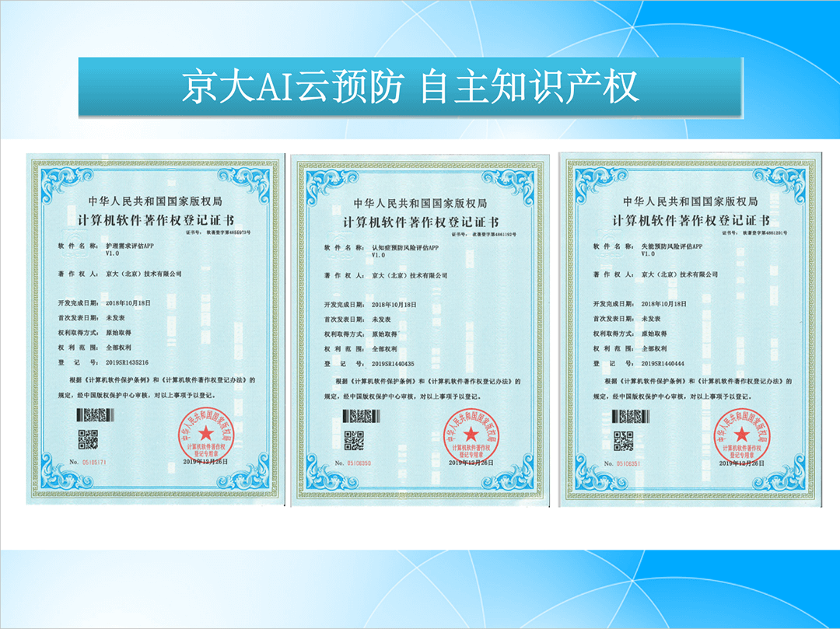Click QR code on the 认知症预防风险评估APP certificate
This screenshot has width=840, height=629.
[354, 441]
